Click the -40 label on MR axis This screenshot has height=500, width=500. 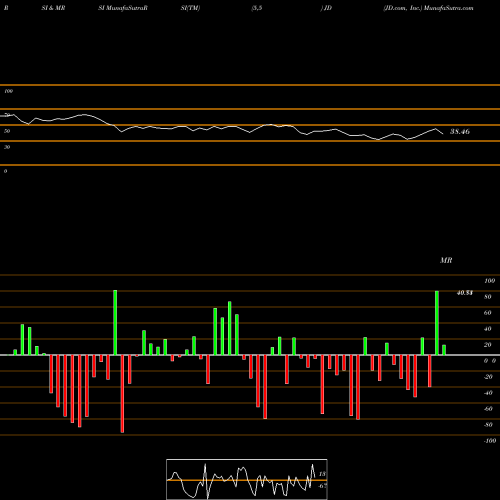coord(488,393)
